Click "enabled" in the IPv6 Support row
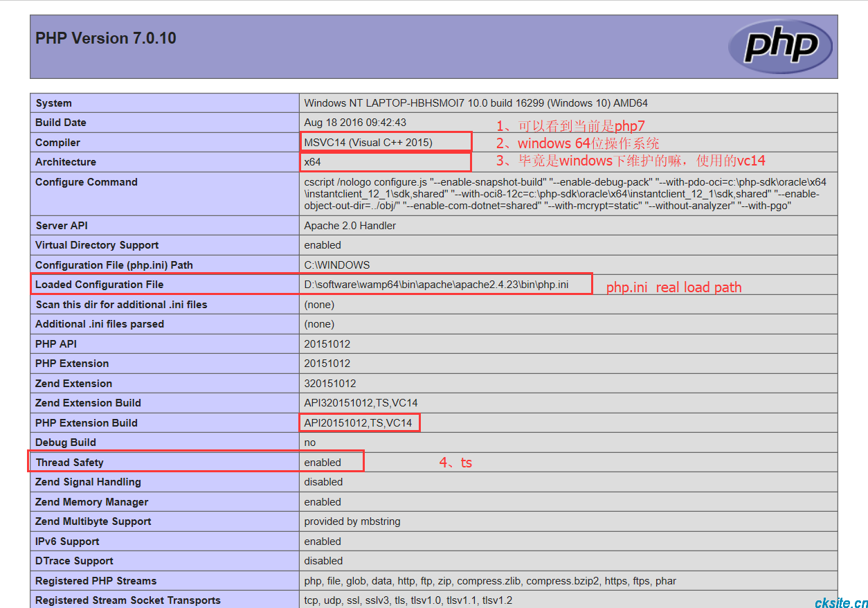 pos(323,542)
